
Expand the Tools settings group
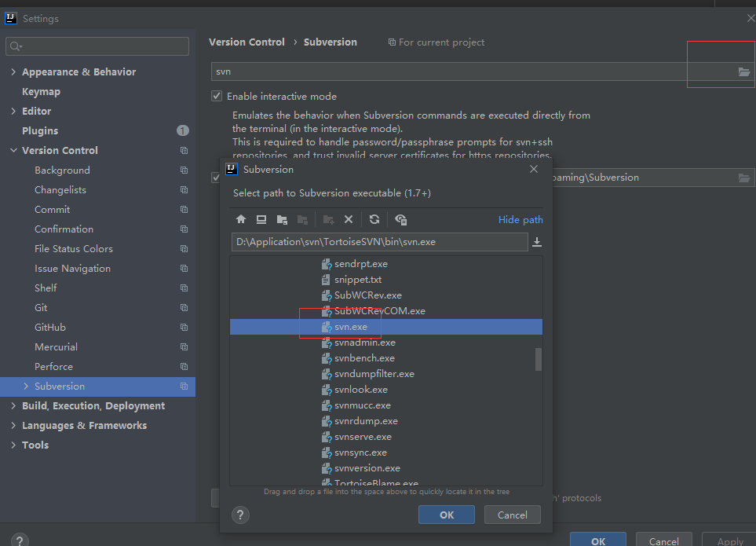(x=13, y=445)
